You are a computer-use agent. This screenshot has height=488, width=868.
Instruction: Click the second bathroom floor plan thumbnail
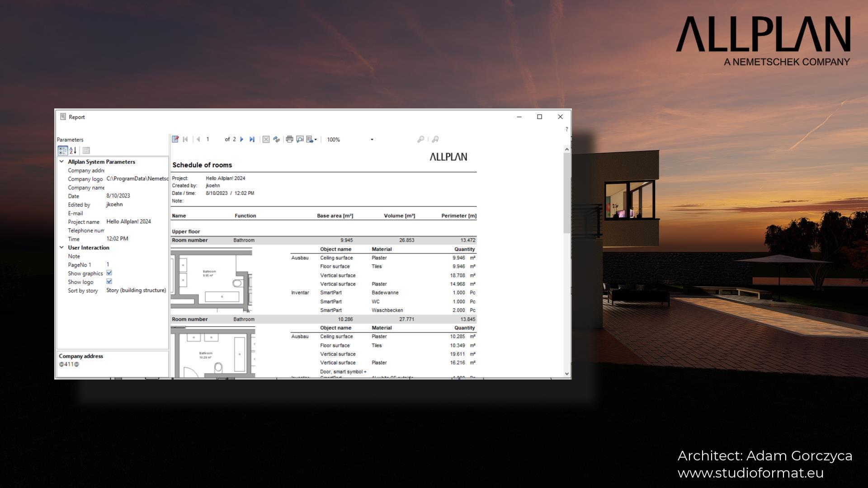pyautogui.click(x=213, y=352)
